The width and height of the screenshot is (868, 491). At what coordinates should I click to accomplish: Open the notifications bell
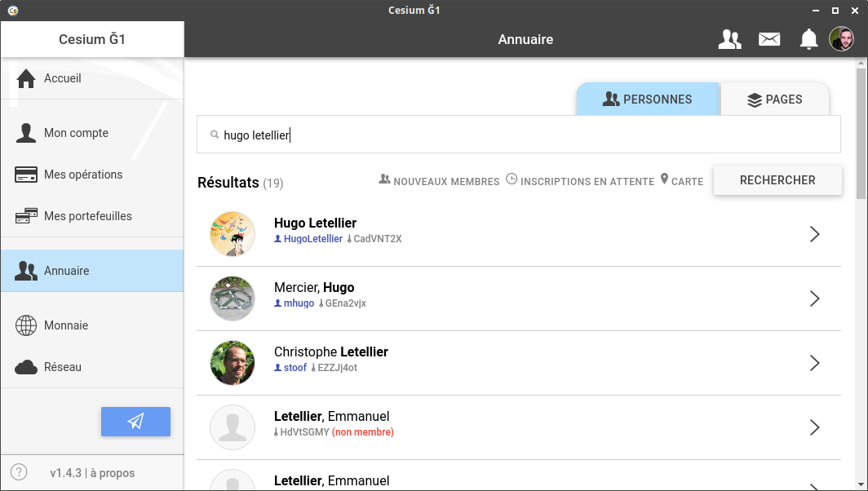(x=808, y=39)
